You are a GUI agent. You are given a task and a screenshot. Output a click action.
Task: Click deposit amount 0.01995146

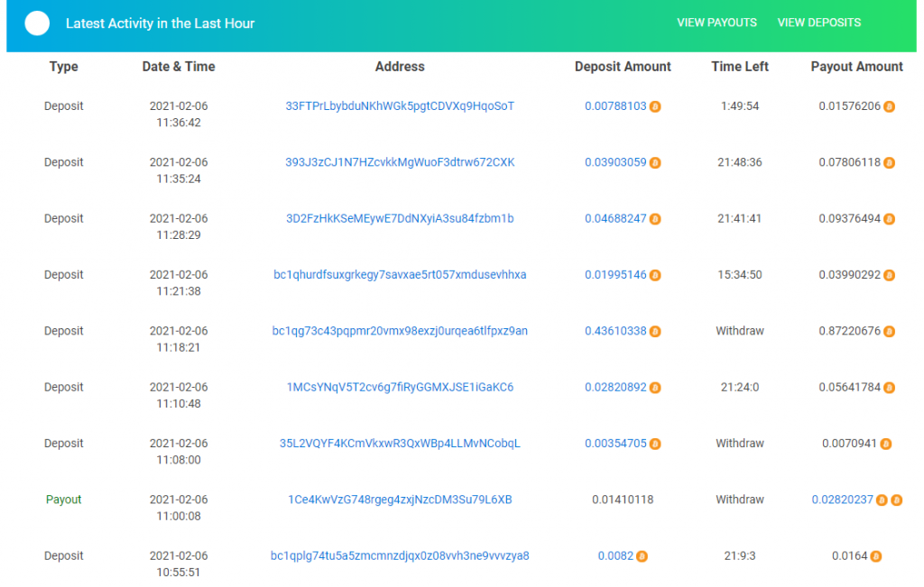(x=615, y=274)
